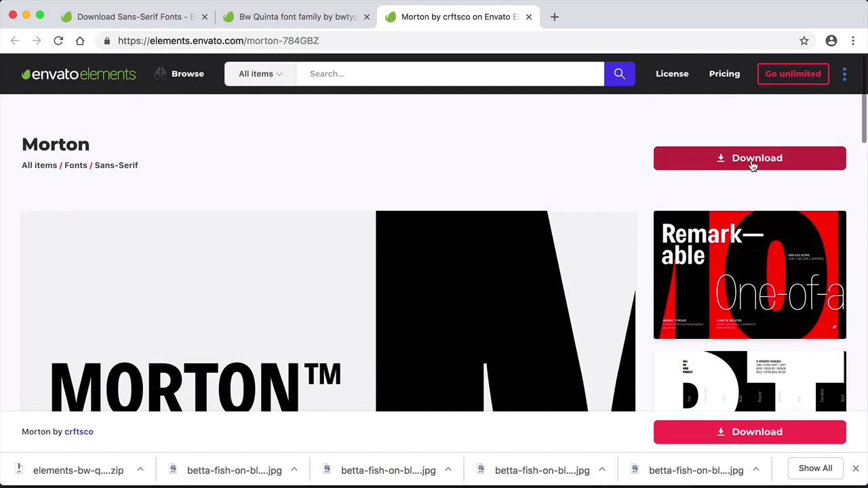Click the site lock security icon
The image size is (868, 488).
107,41
